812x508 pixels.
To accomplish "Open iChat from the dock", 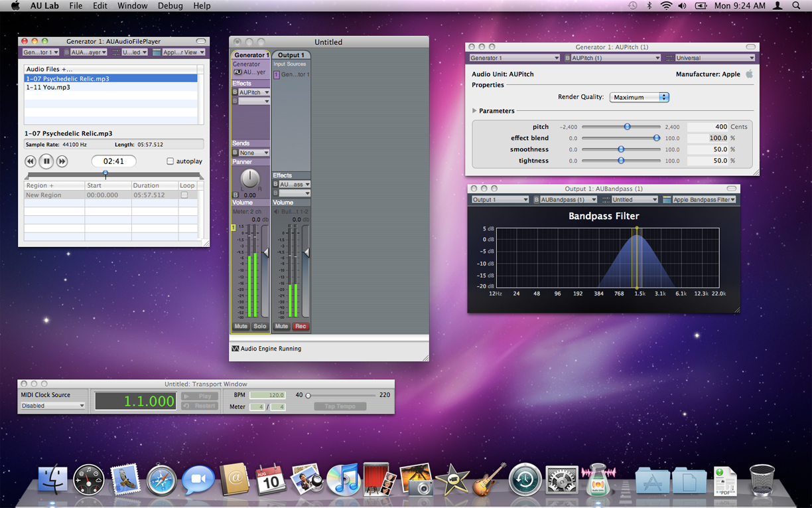I will click(x=198, y=479).
